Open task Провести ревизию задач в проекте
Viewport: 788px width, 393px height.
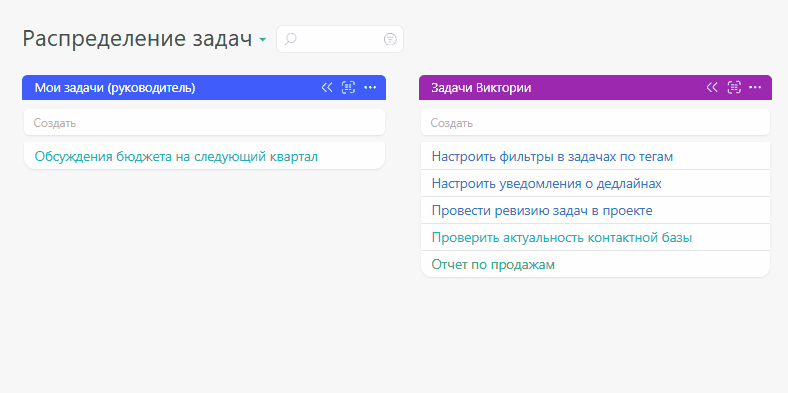tap(542, 211)
